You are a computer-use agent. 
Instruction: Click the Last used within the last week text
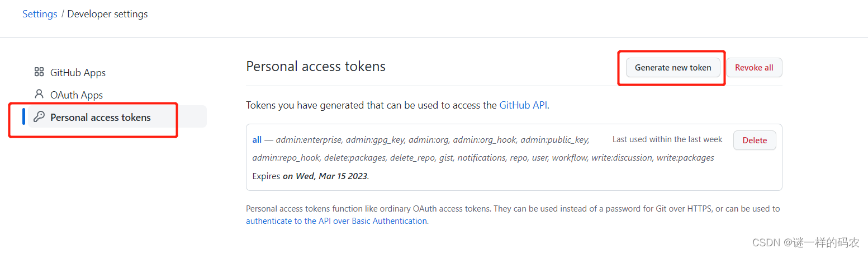[667, 139]
